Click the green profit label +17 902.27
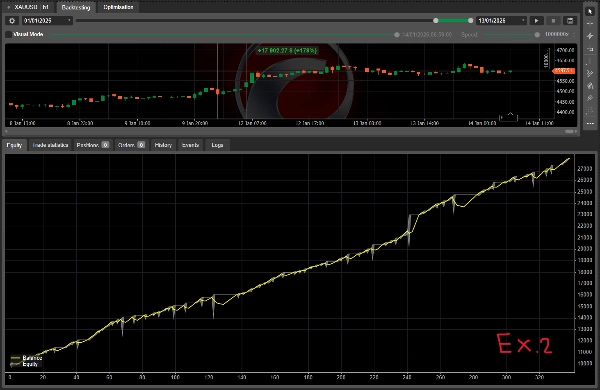The width and height of the screenshot is (600, 390). [x=287, y=51]
